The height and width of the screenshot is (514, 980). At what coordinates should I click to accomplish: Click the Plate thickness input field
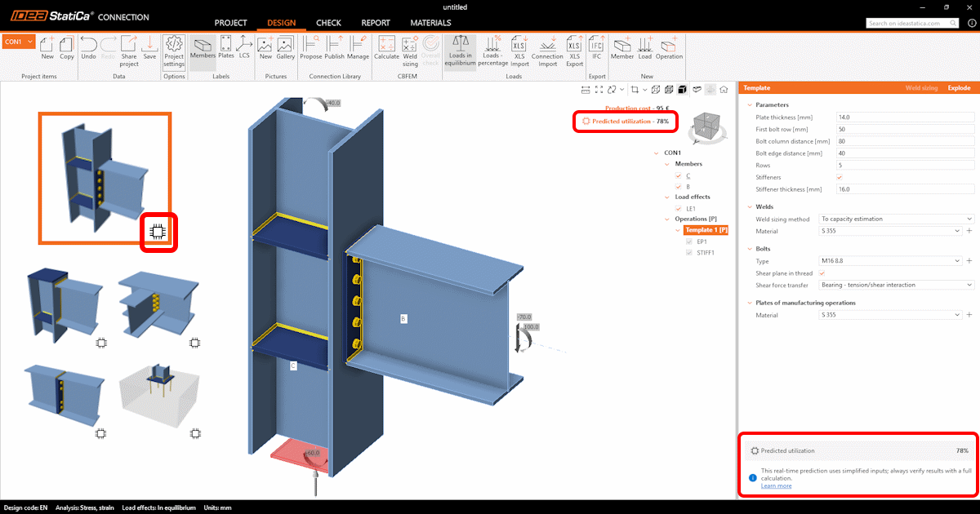pos(905,118)
